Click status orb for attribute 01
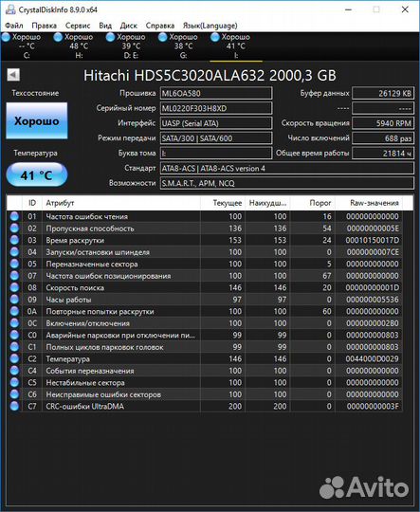The height and width of the screenshot is (512, 420). (x=14, y=216)
